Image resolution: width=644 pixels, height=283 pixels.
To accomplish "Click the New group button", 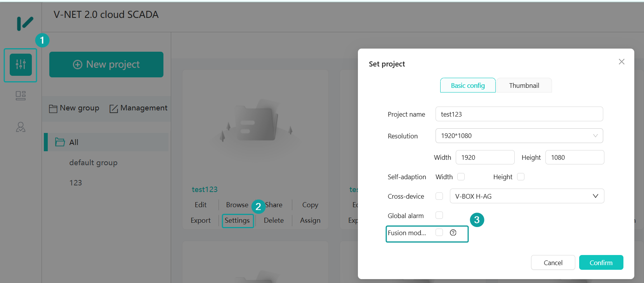I will point(74,108).
